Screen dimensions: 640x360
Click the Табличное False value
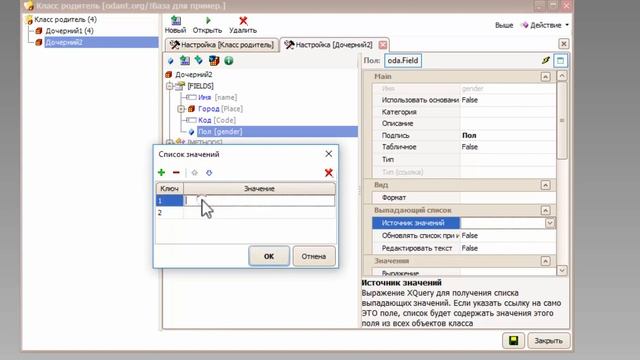click(x=508, y=147)
